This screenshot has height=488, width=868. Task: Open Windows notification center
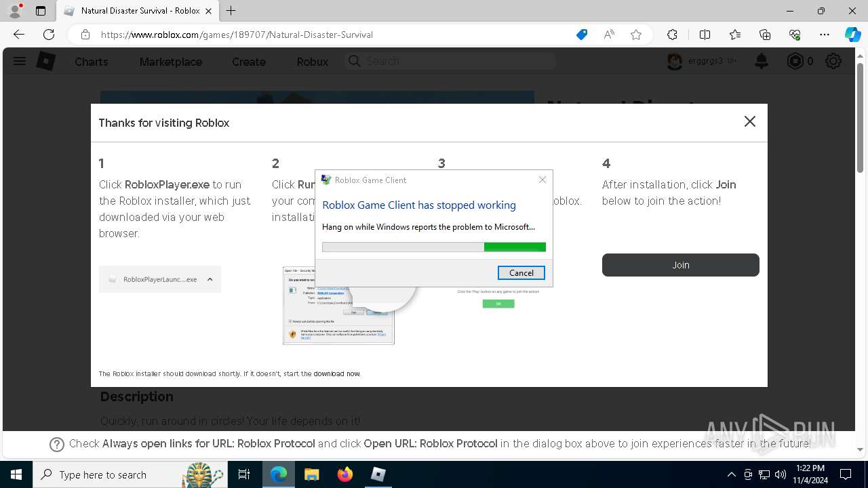(846, 474)
